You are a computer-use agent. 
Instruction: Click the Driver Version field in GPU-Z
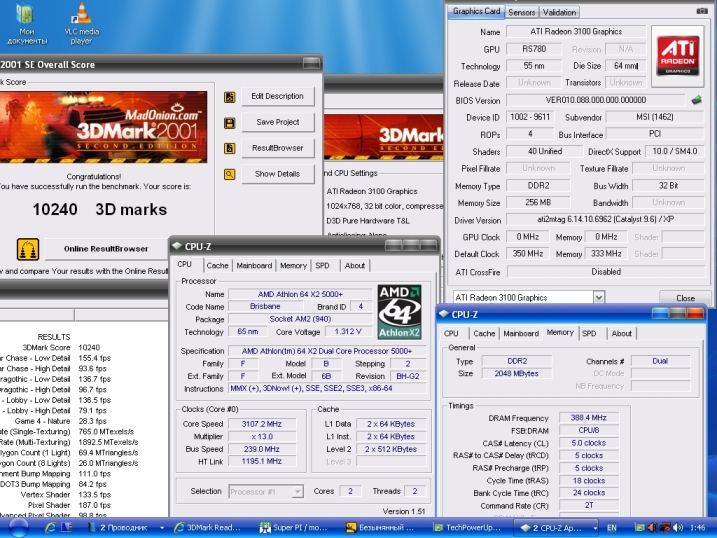605,219
